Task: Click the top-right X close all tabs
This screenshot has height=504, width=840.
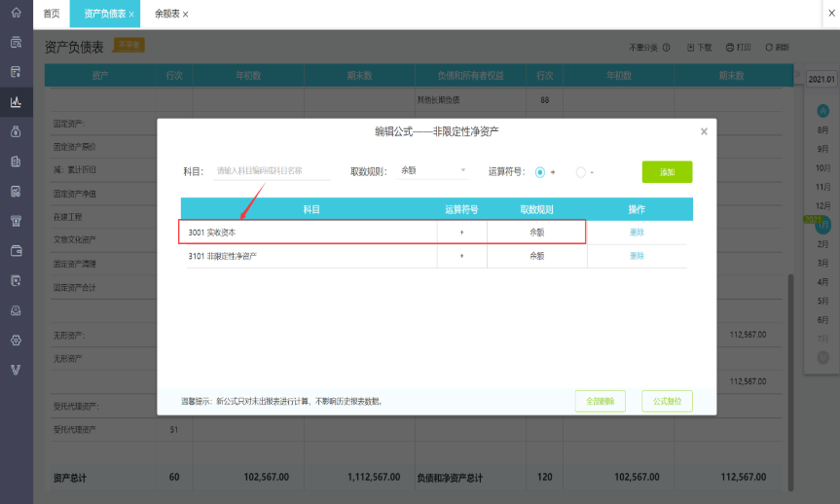Action: tap(831, 13)
